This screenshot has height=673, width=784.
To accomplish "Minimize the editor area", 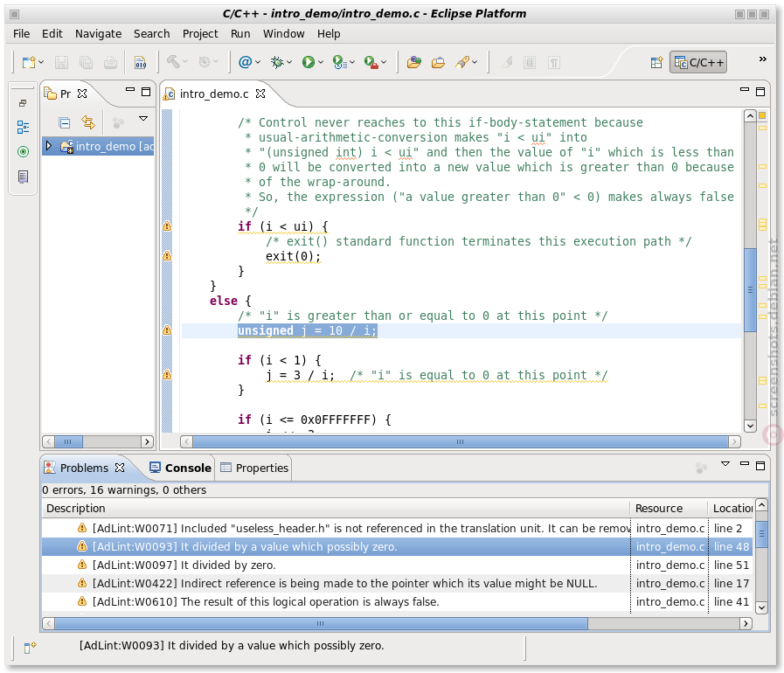I will (x=745, y=89).
